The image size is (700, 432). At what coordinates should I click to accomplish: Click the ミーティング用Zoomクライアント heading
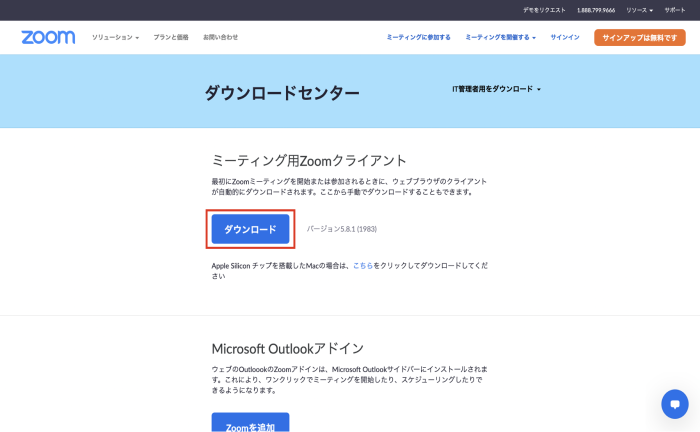tap(309, 160)
